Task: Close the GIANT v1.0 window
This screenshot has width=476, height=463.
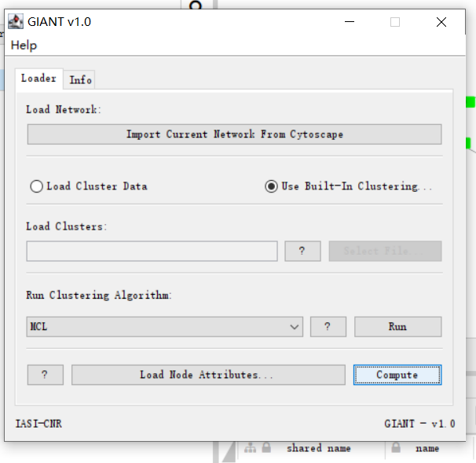Action: (x=441, y=22)
